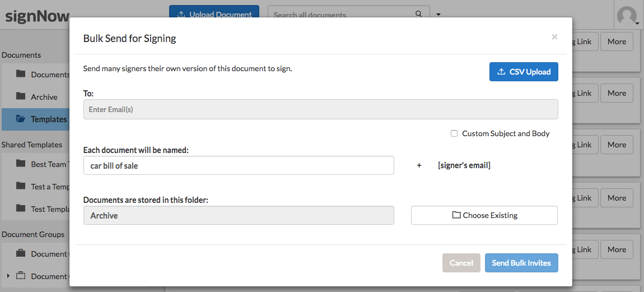The image size is (644, 292).
Task: Click Choose Existing folder button
Action: tap(484, 215)
